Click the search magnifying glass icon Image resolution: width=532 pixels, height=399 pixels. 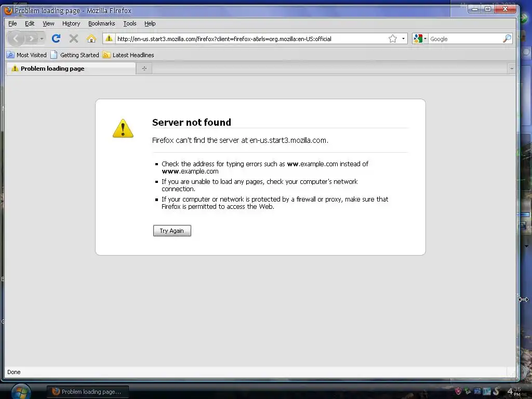[x=507, y=38]
